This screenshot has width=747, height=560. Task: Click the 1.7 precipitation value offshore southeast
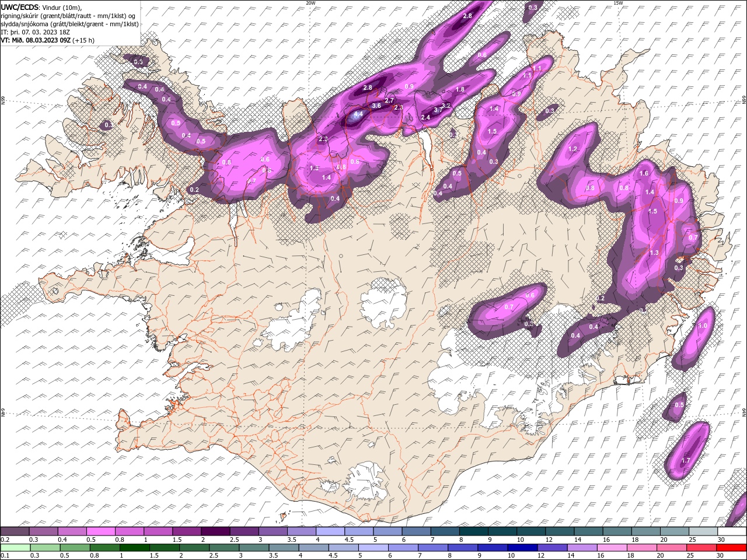pos(686,460)
